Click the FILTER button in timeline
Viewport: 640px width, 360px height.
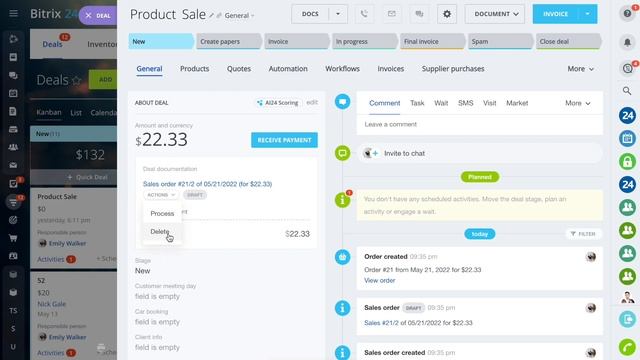[x=583, y=234]
